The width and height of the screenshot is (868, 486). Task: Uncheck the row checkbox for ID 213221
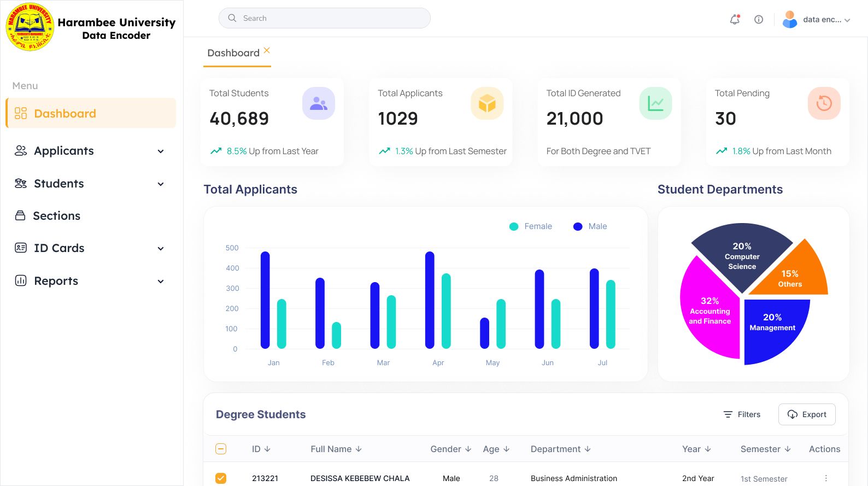click(221, 478)
